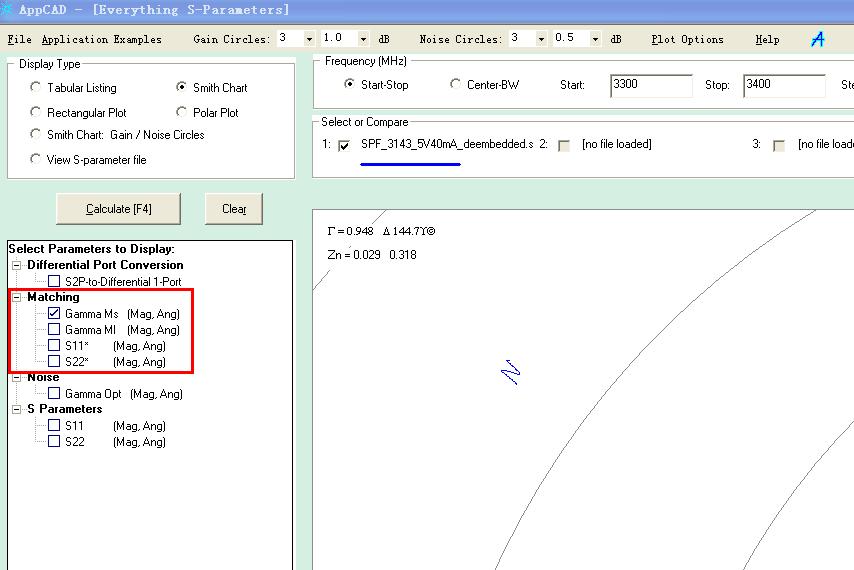Choose Start-Stop frequency mode
The height and width of the screenshot is (570, 854).
click(349, 84)
